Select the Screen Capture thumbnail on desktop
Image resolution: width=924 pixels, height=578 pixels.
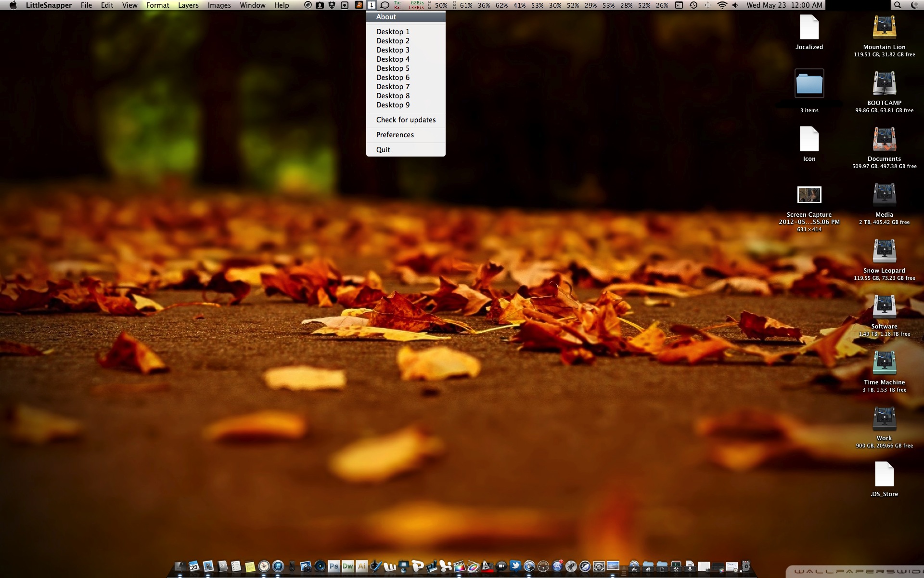coord(809,195)
